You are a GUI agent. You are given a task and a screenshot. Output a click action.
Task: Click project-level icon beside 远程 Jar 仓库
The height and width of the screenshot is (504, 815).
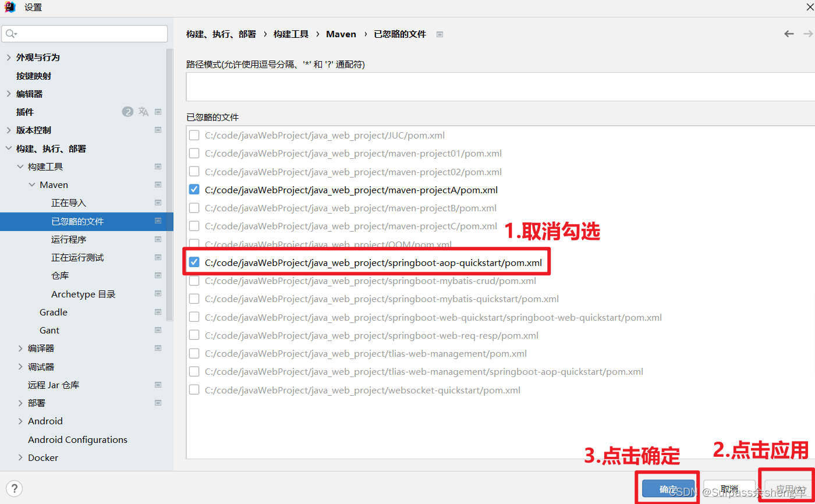158,385
